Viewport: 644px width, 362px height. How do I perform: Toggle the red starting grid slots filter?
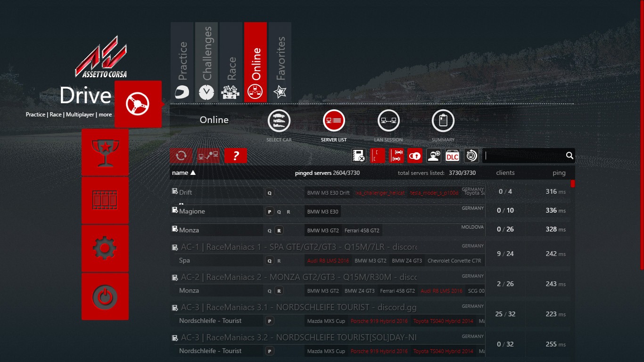coord(378,156)
